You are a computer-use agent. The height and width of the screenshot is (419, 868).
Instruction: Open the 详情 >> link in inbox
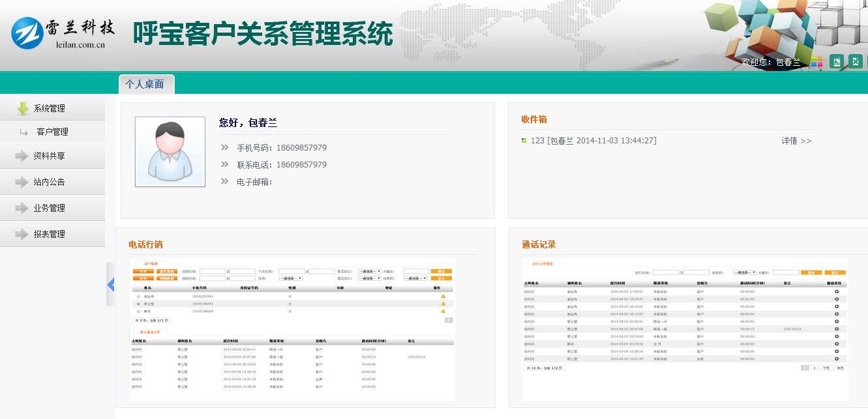coord(796,141)
